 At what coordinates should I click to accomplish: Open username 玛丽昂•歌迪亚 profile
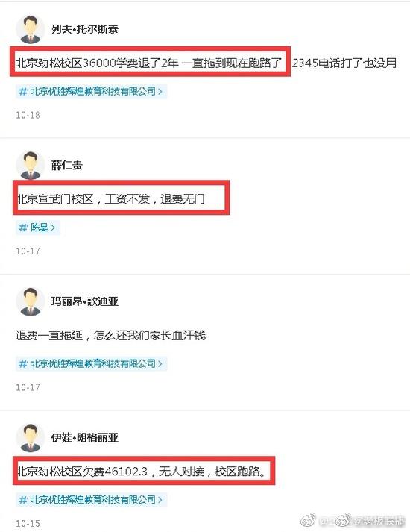85,301
